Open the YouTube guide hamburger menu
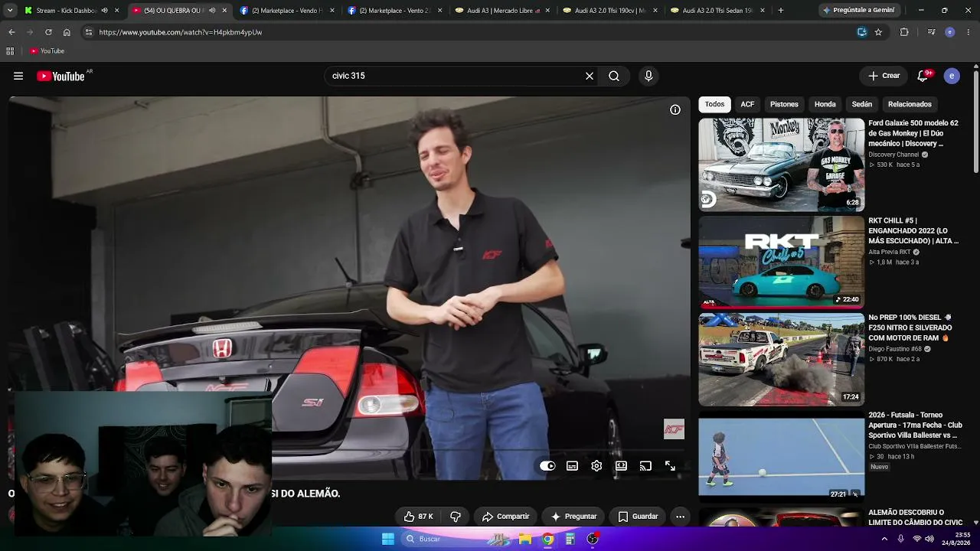 tap(18, 76)
